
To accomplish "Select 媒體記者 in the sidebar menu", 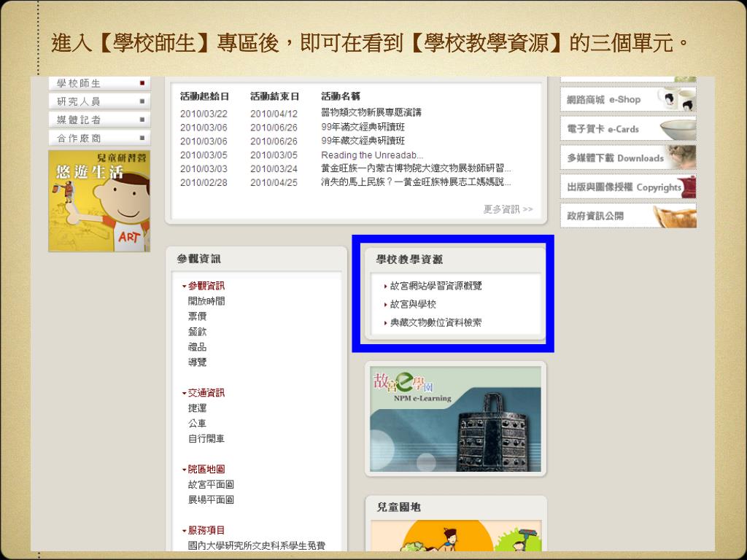I will pyautogui.click(x=99, y=120).
